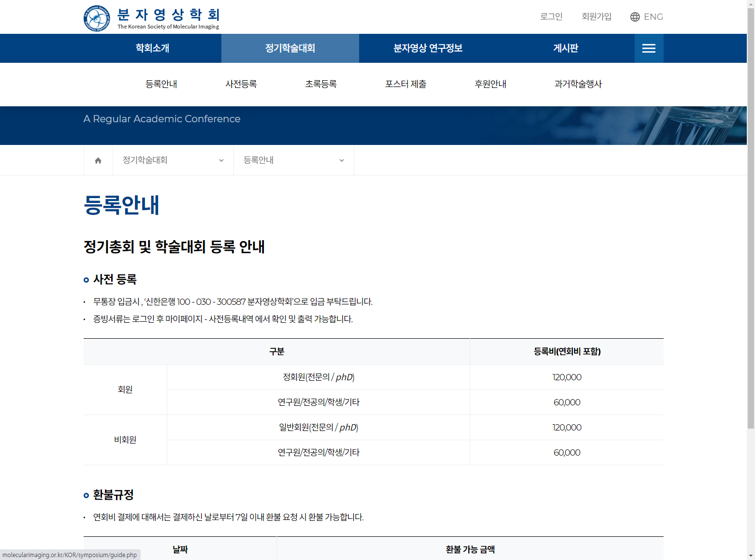Open the 사전등록 submenu page
Image resolution: width=755 pixels, height=560 pixels.
241,84
